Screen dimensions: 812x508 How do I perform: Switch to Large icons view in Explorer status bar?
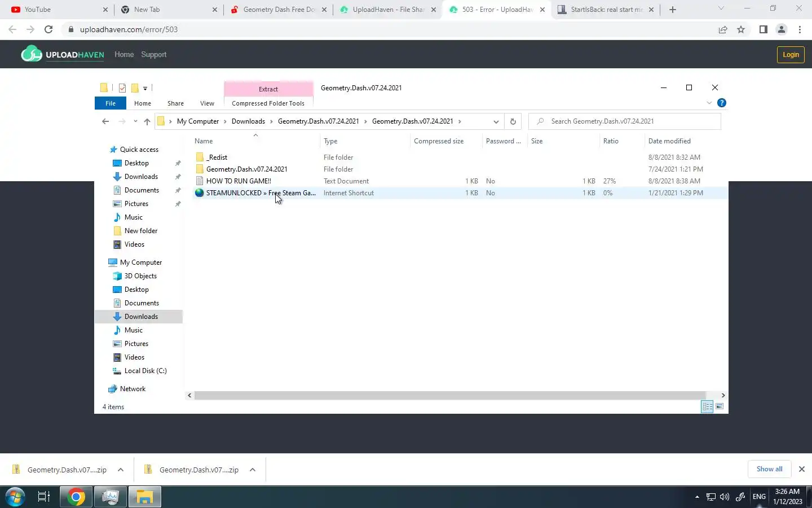click(720, 406)
